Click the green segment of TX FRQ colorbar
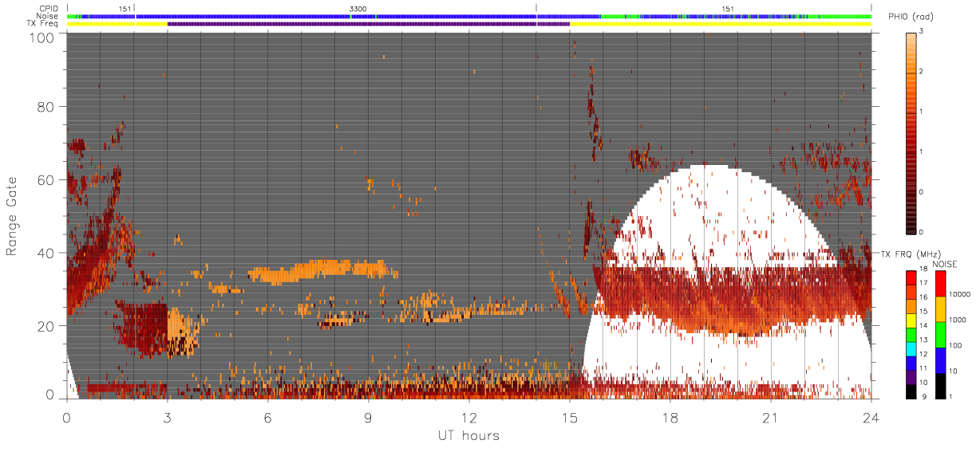 (910, 334)
